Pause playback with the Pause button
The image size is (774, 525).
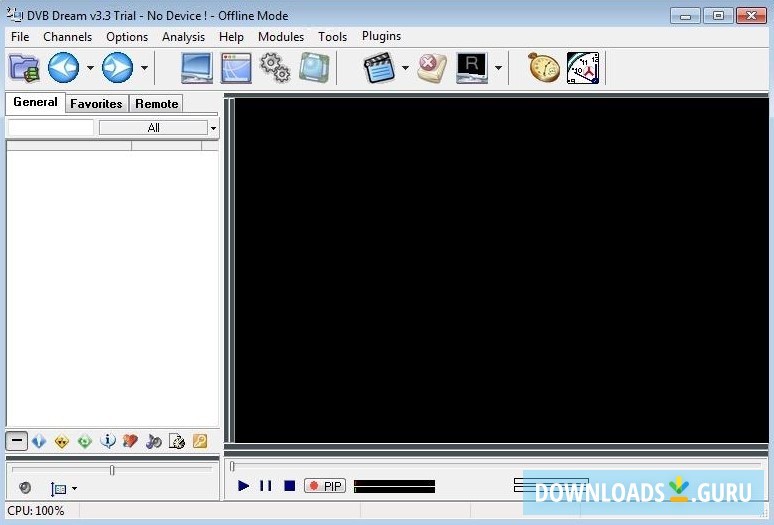click(x=266, y=486)
